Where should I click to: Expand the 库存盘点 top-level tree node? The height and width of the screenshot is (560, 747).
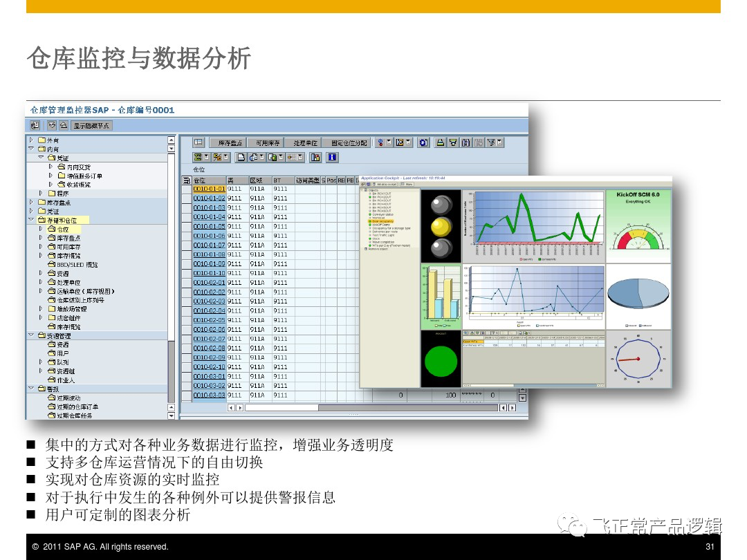click(31, 203)
